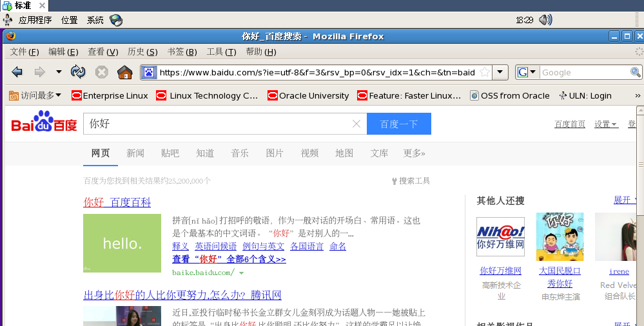
Task: Open the 百度首页 link
Action: [x=570, y=124]
